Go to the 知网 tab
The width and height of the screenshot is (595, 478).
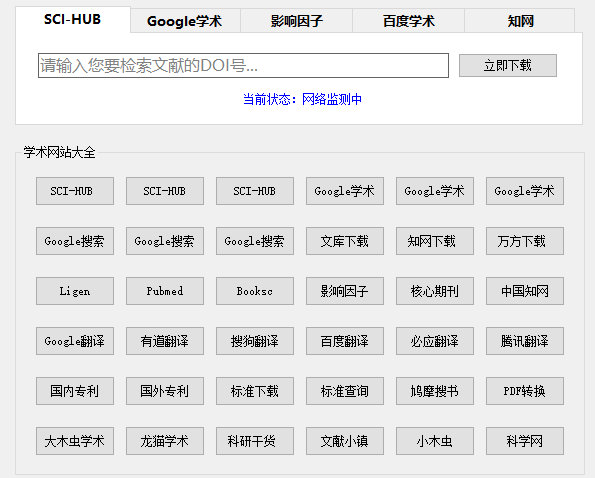(520, 21)
